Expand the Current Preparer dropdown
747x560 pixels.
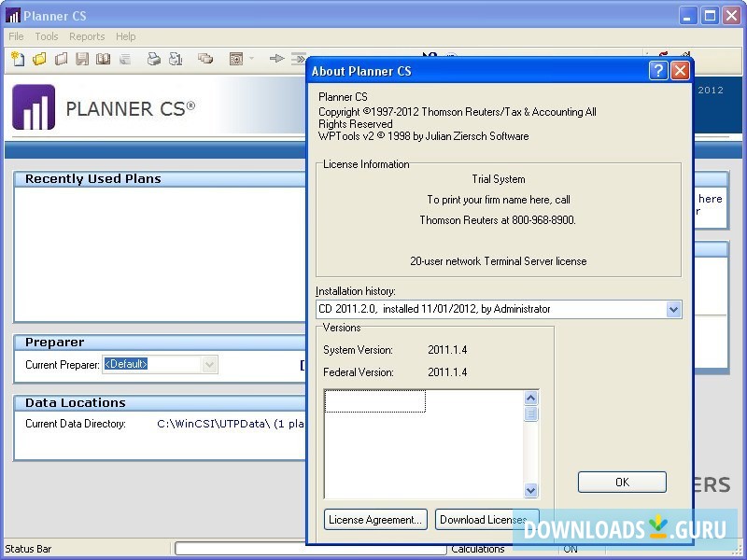tap(209, 365)
